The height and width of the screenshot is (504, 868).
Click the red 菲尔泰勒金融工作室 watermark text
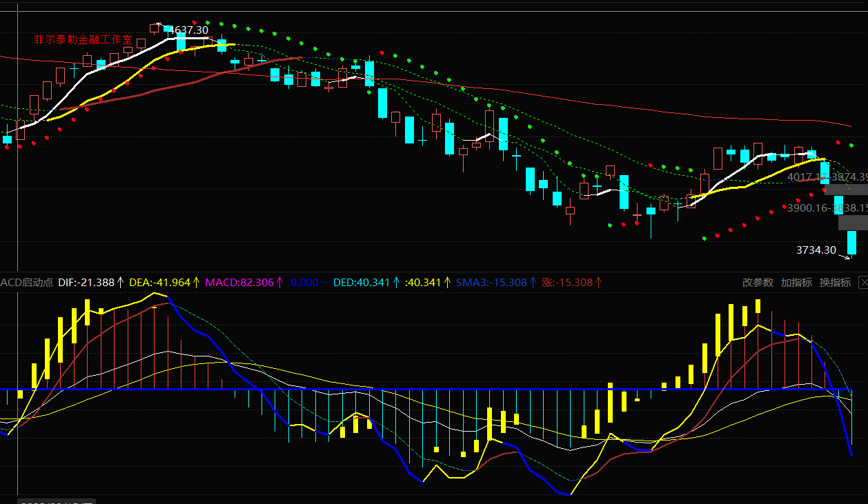[83, 40]
